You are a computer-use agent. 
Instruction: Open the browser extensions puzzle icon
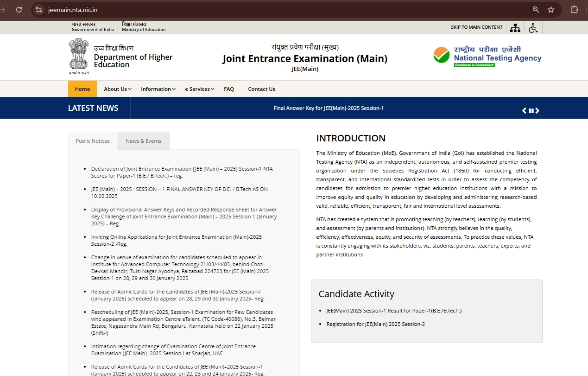click(x=574, y=9)
